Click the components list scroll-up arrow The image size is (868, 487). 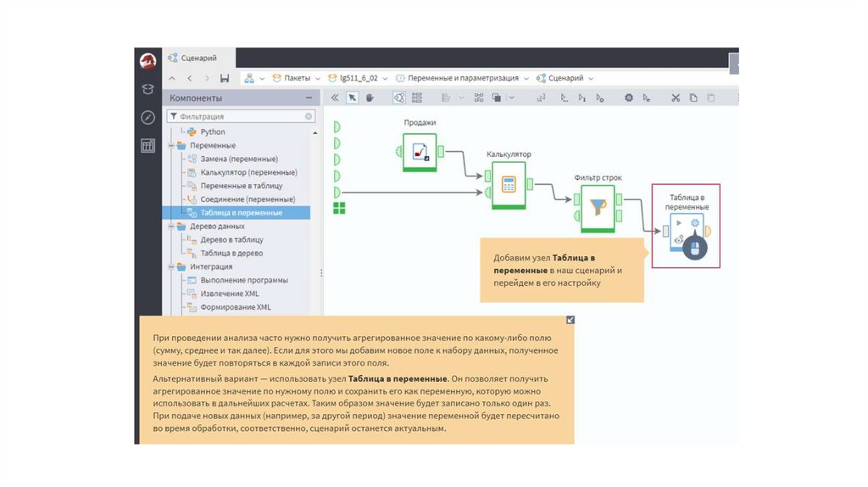[x=315, y=133]
